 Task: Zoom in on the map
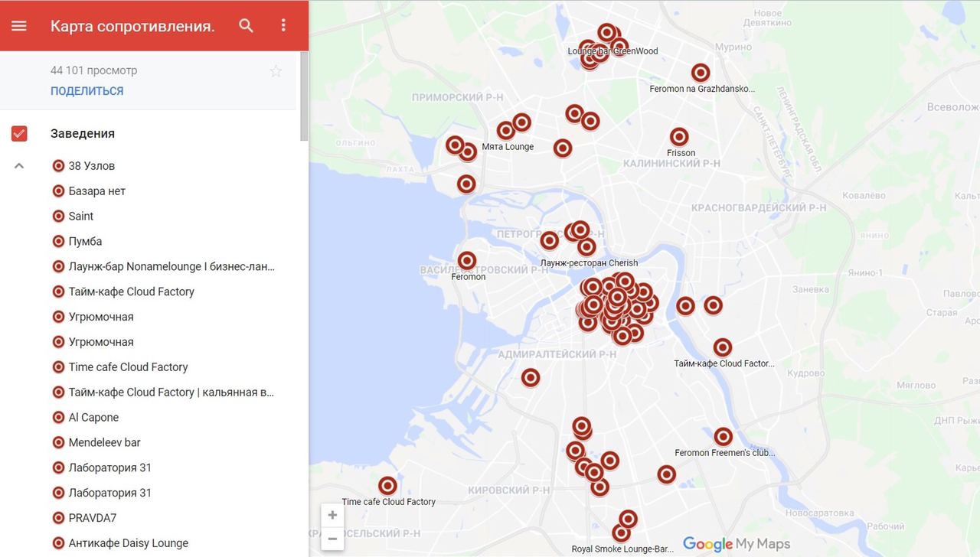coord(332,516)
